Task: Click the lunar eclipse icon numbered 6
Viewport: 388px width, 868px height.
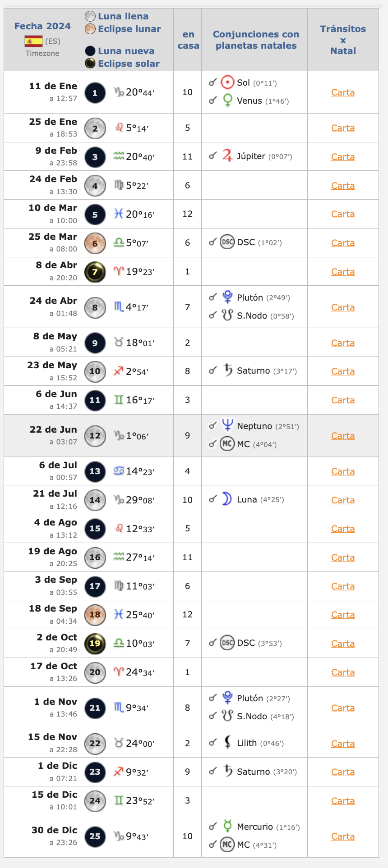Action: (x=95, y=243)
